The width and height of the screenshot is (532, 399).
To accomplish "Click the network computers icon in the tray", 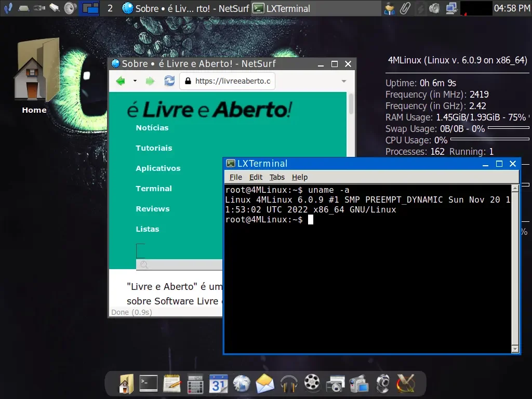I will point(451,8).
